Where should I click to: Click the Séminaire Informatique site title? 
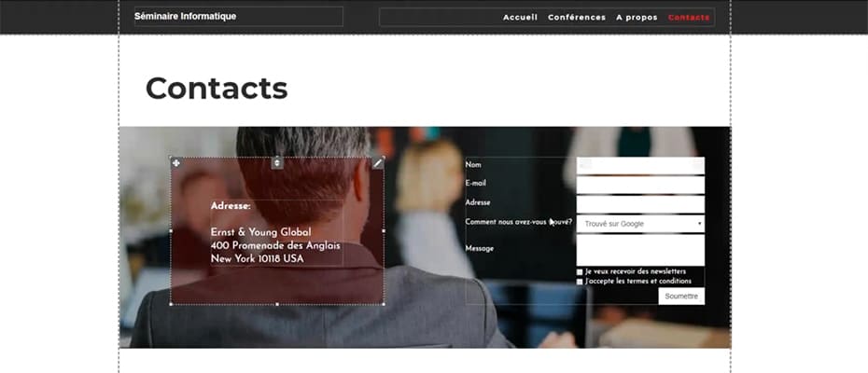tap(185, 16)
